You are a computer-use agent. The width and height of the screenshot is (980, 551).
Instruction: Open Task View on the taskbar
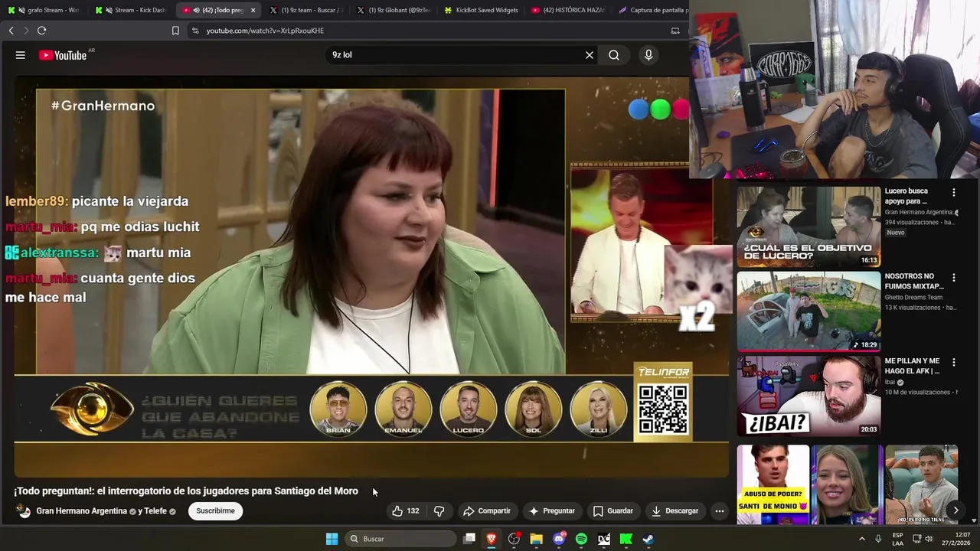(469, 539)
